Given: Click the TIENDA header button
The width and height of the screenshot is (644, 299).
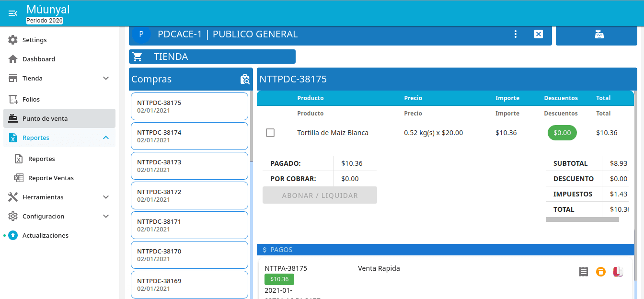Looking at the screenshot, I should [x=212, y=57].
